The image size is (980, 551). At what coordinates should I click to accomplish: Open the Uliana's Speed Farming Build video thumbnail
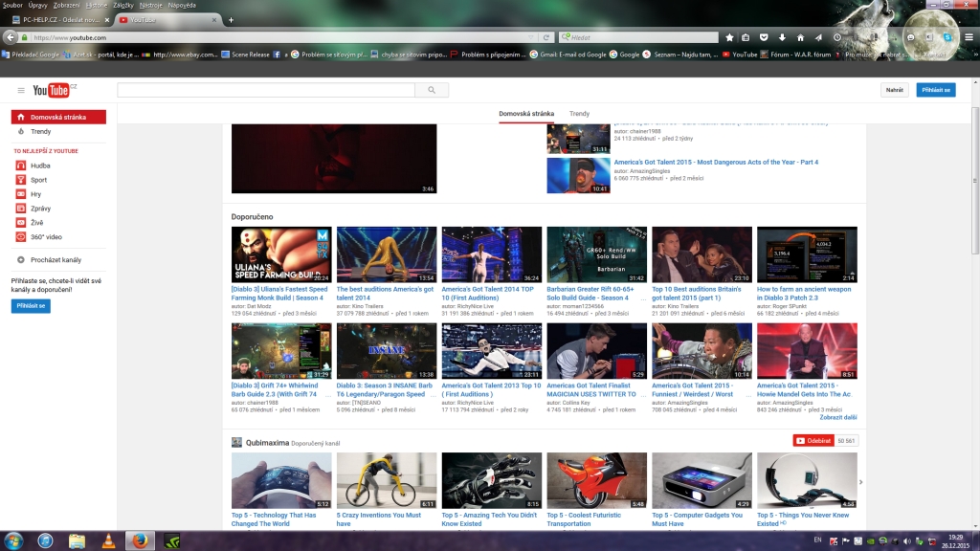[x=281, y=254]
